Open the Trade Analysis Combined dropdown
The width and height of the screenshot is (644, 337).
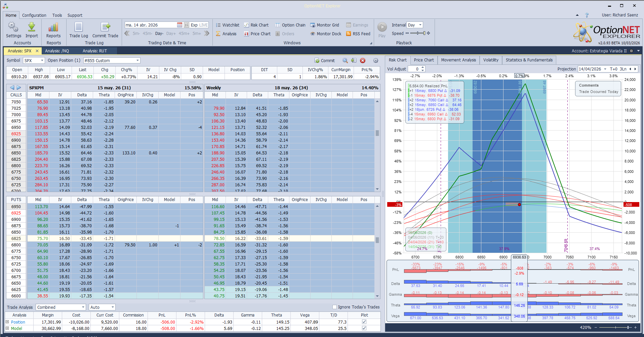point(83,307)
